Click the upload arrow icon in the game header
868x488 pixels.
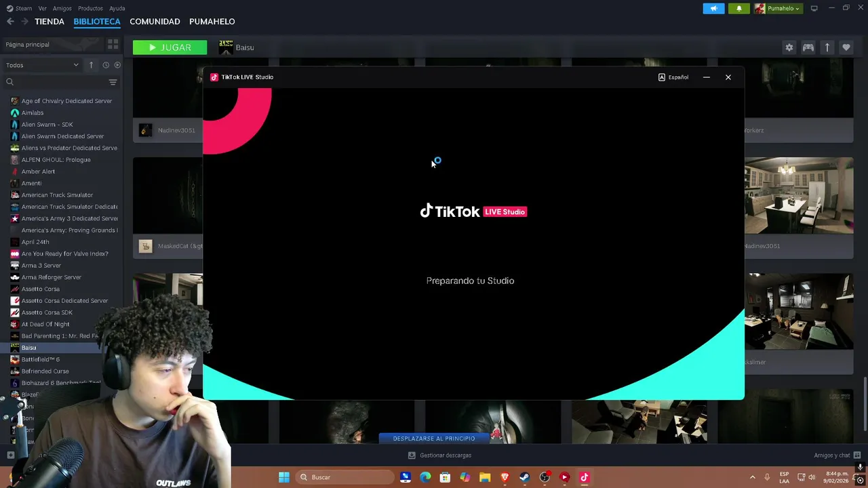coord(827,47)
